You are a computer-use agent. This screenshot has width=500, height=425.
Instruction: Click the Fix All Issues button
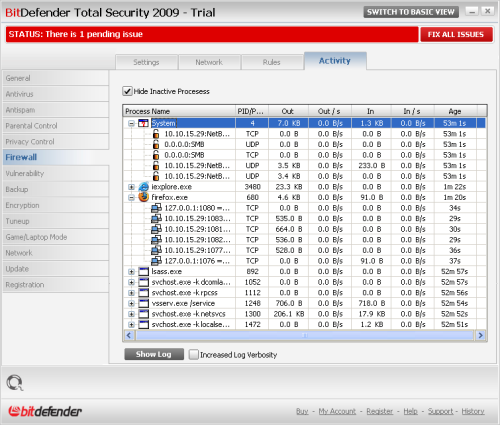point(456,35)
